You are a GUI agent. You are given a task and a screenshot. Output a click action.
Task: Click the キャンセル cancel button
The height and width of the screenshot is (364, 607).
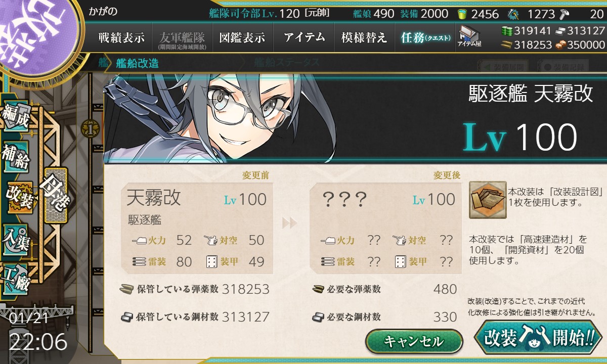[414, 342]
